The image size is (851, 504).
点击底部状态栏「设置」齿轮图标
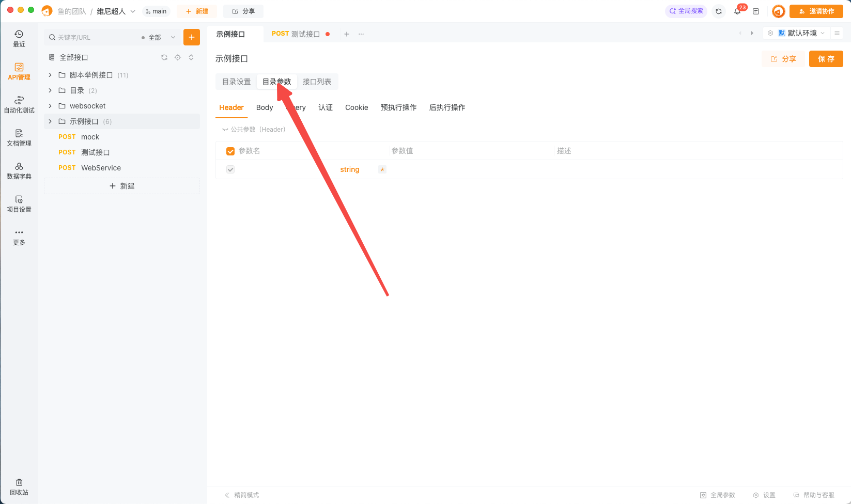pos(755,495)
